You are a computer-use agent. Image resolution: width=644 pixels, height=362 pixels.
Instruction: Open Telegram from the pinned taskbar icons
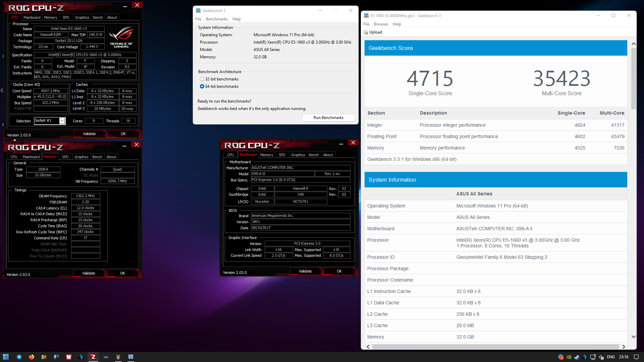click(x=19, y=357)
